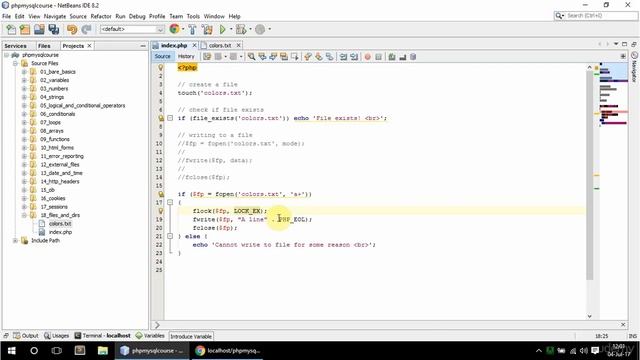
Task: Click the hint bulb on line 18
Action: click(x=160, y=211)
